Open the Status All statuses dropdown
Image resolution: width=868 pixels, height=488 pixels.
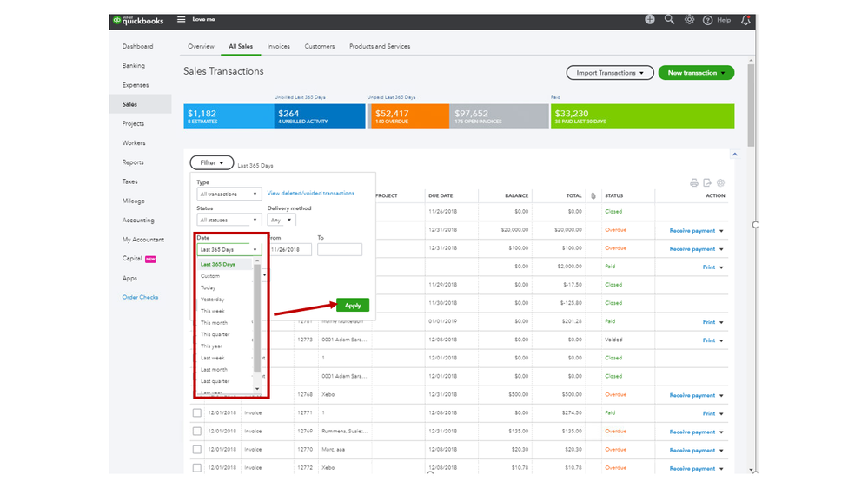pyautogui.click(x=229, y=220)
